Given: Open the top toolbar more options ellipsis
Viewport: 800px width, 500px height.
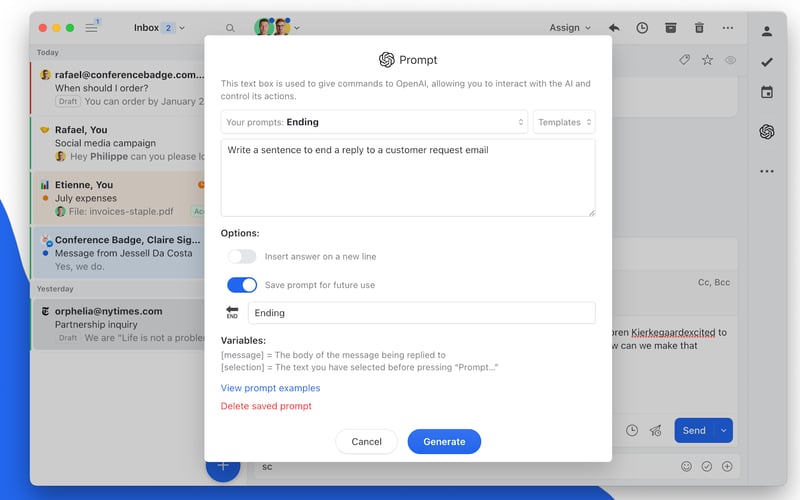Looking at the screenshot, I should [x=728, y=28].
